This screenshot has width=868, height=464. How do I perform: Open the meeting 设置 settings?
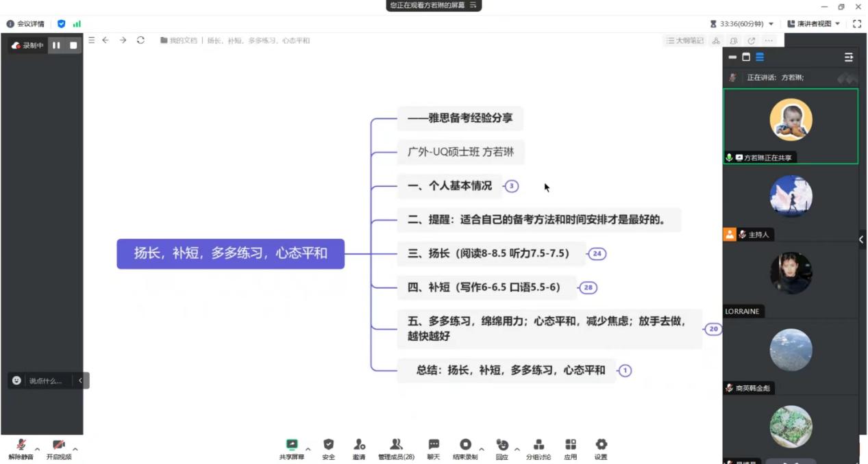pos(601,448)
